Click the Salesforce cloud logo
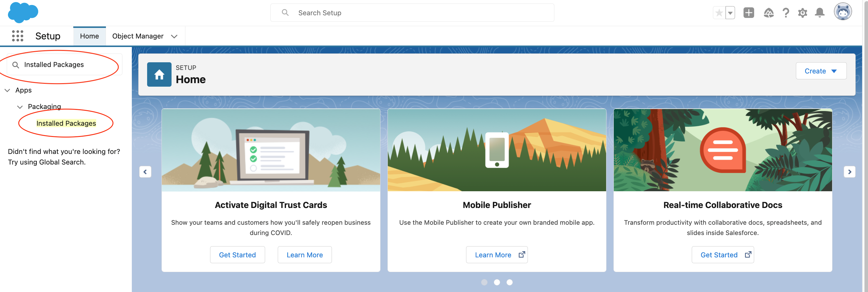 pos(23,12)
